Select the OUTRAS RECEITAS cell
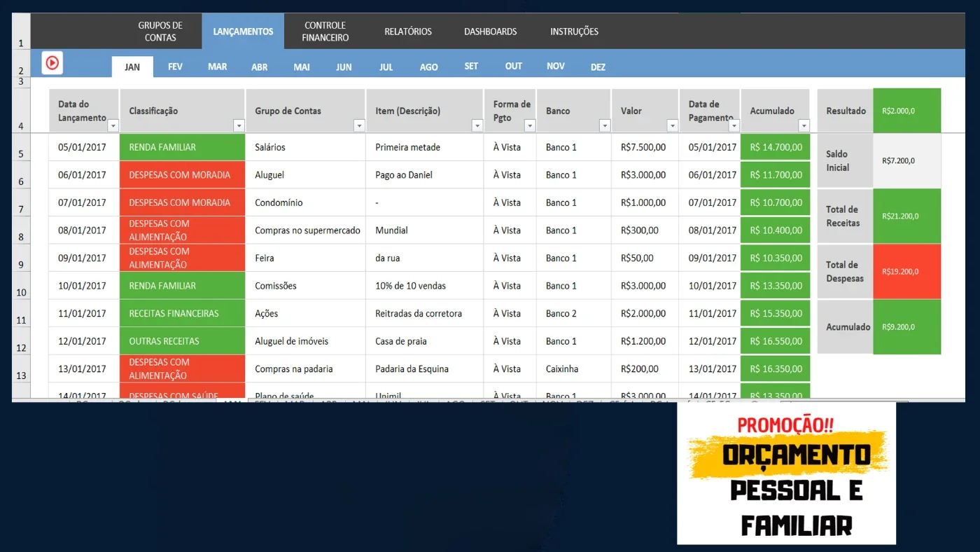This screenshot has height=552, width=980. point(183,341)
